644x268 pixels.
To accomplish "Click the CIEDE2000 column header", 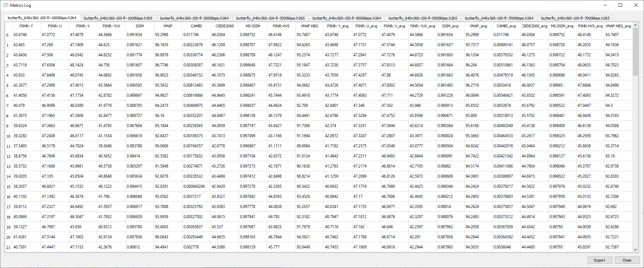I will tap(225, 26).
